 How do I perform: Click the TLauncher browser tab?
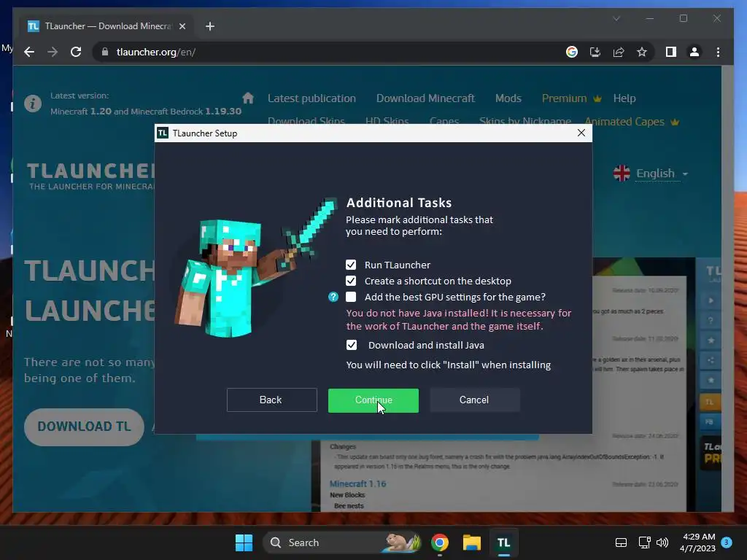tap(107, 26)
